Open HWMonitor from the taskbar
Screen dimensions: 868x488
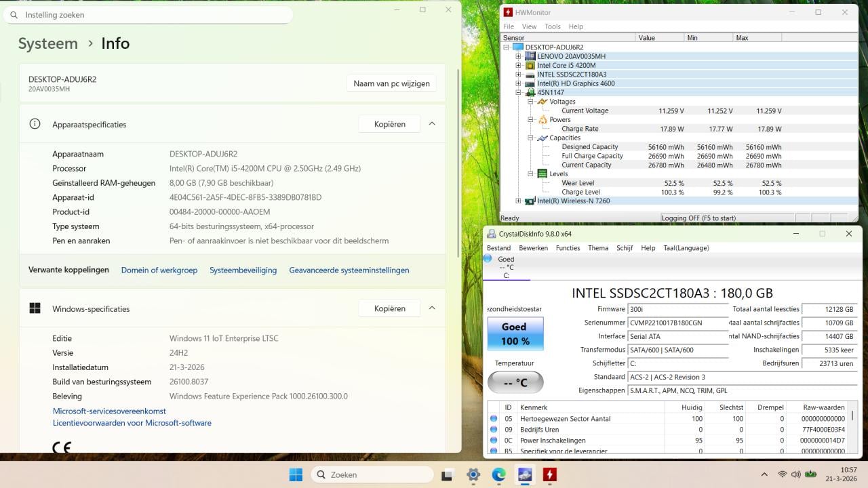point(549,474)
